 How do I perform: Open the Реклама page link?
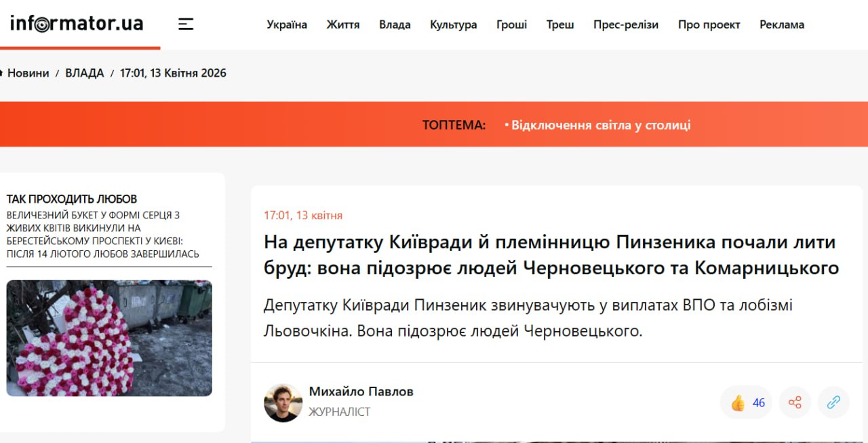781,24
